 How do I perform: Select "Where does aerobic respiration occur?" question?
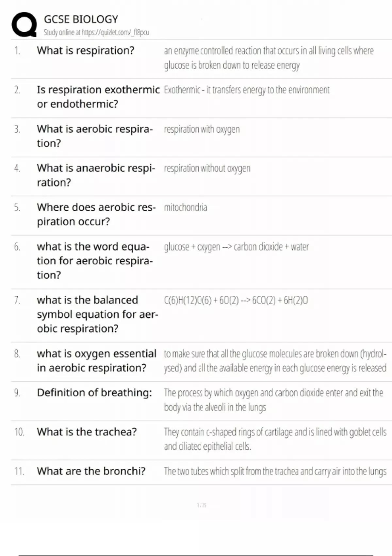point(96,214)
